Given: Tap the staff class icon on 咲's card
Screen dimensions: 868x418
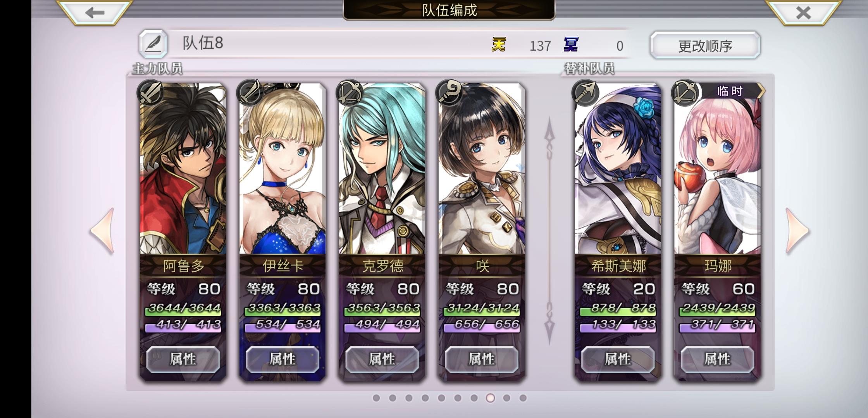Looking at the screenshot, I should (449, 93).
